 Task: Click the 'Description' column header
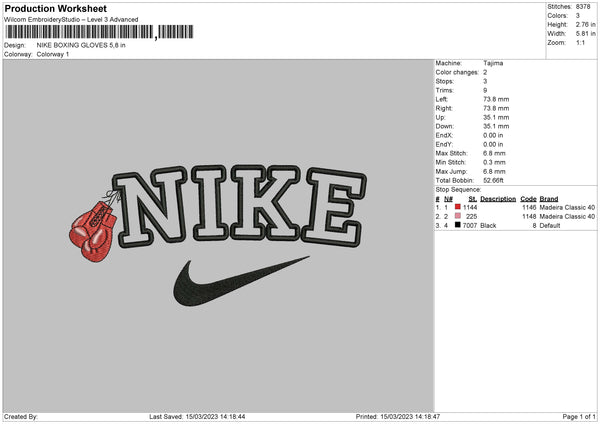click(498, 199)
